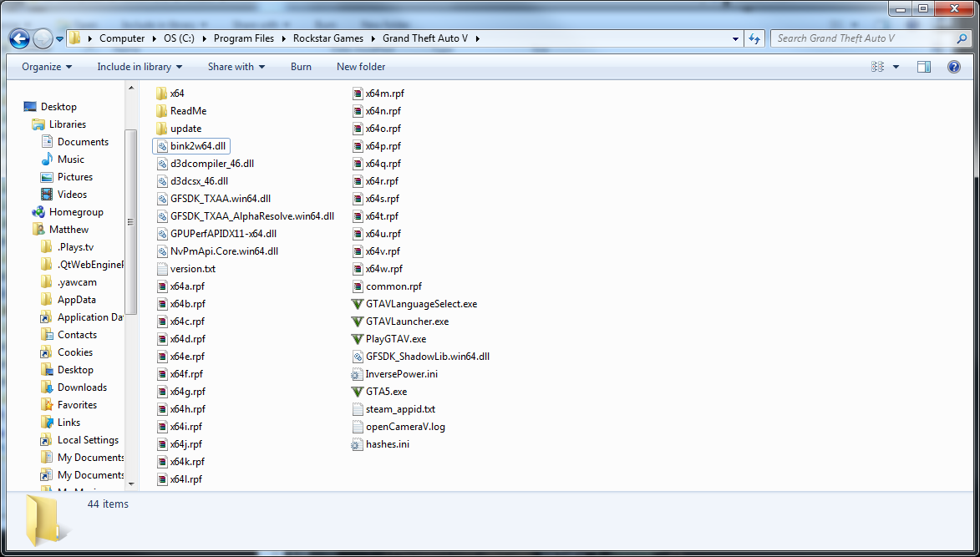
Task: Select GTAVLauncher.exe icon
Action: pyautogui.click(x=358, y=322)
